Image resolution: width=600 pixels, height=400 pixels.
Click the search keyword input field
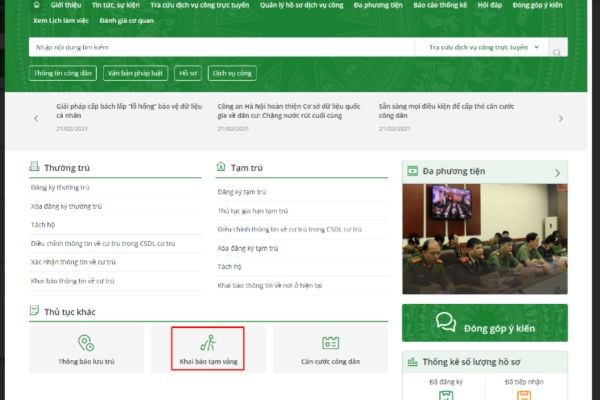point(220,47)
